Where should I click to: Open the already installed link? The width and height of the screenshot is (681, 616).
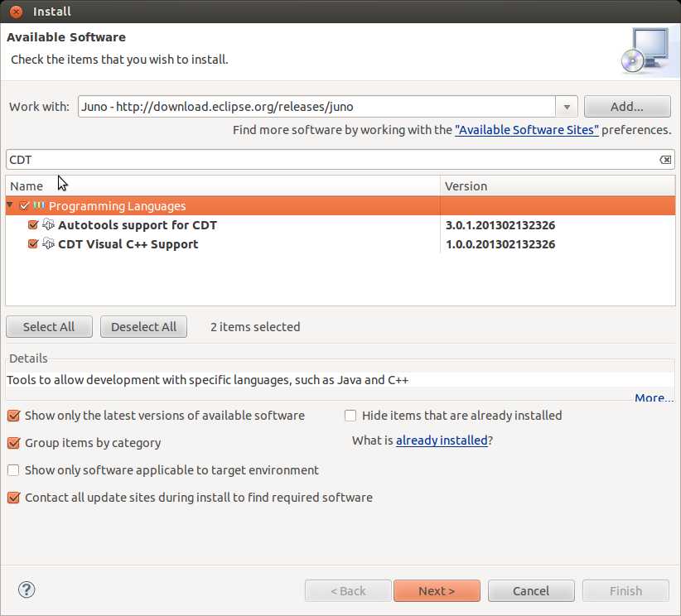click(442, 440)
